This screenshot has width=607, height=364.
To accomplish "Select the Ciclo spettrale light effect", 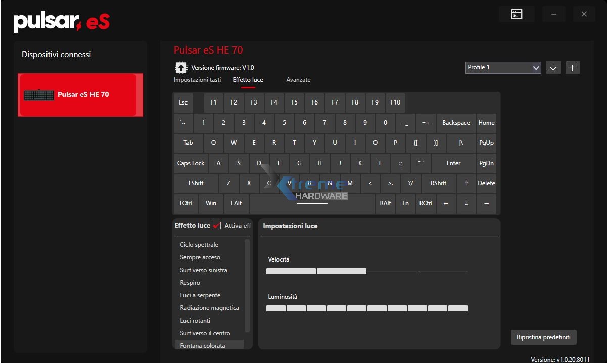I will coord(199,245).
